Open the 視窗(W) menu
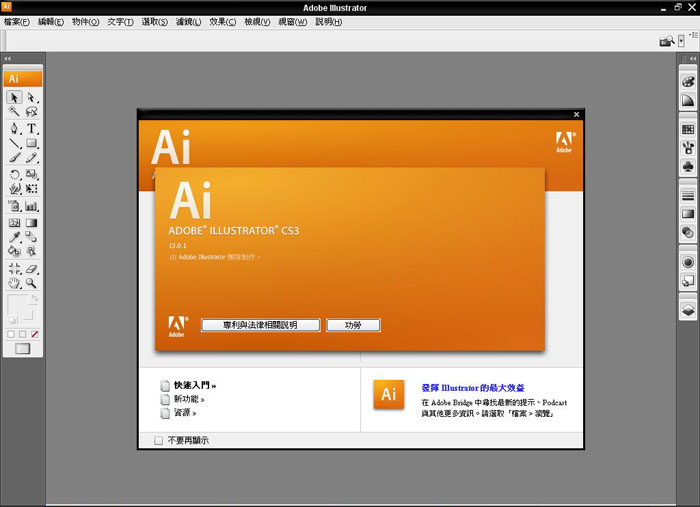 (x=293, y=22)
